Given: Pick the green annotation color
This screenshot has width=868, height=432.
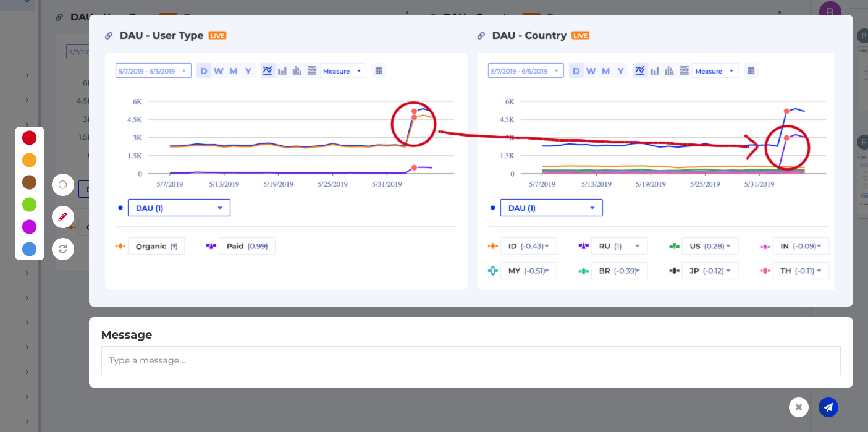Looking at the screenshot, I should (x=29, y=205).
